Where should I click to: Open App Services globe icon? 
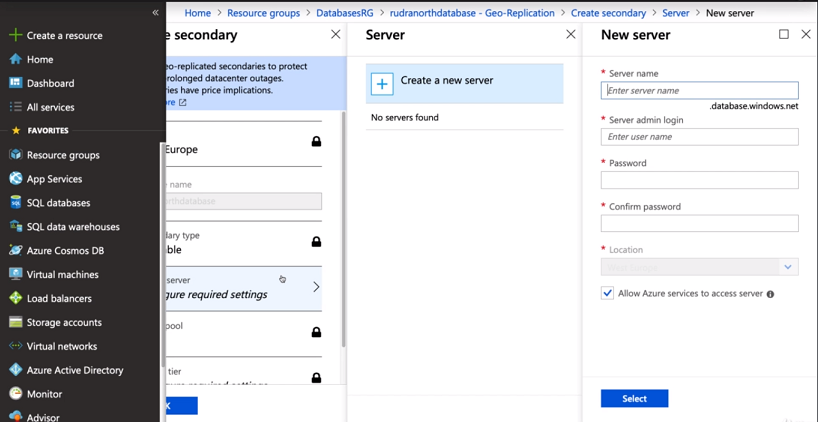click(x=16, y=179)
